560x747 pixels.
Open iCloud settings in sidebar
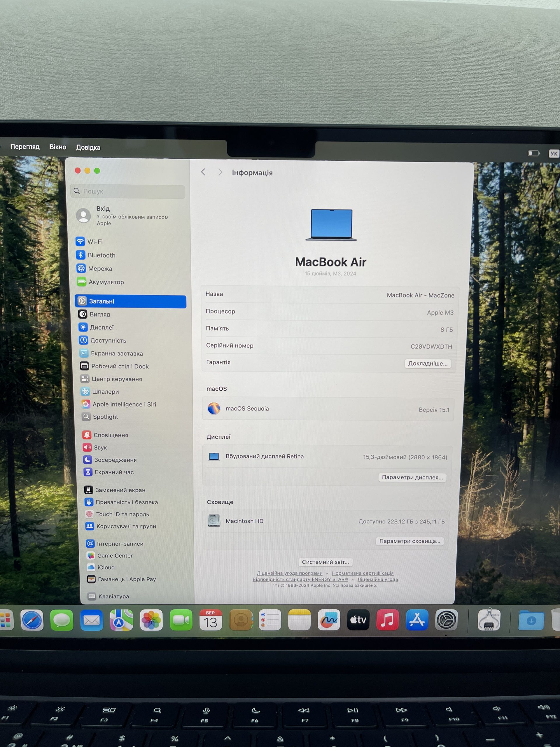[101, 567]
